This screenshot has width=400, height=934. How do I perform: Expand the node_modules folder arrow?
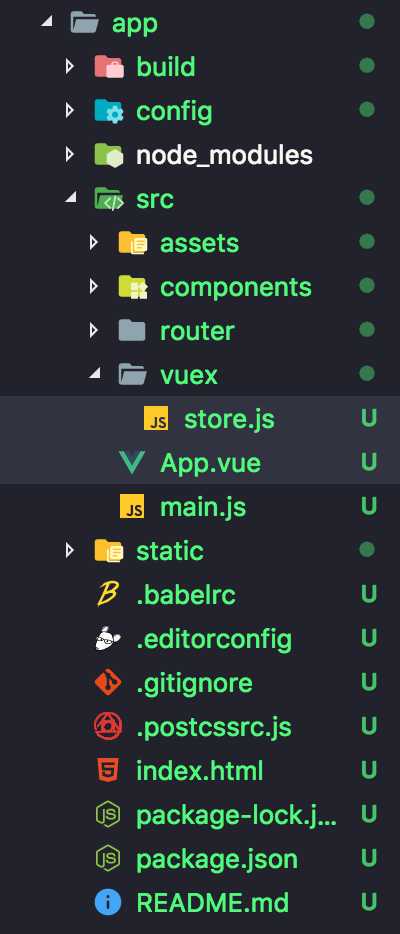(x=70, y=154)
